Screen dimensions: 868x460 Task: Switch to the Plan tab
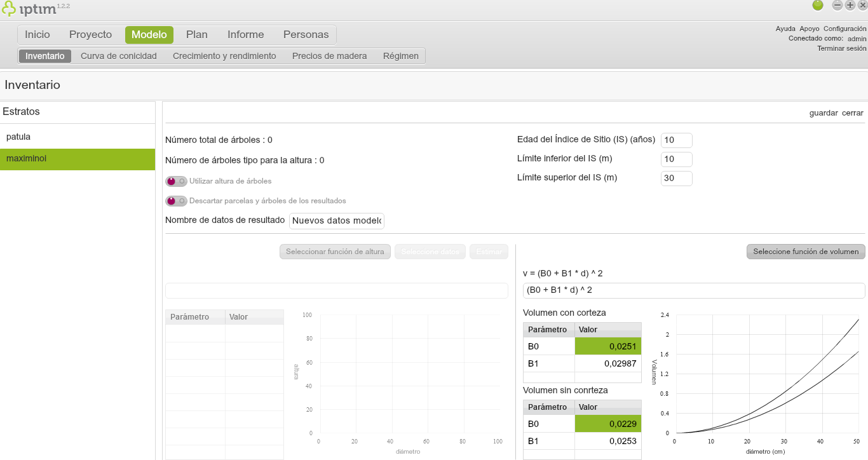tap(196, 34)
